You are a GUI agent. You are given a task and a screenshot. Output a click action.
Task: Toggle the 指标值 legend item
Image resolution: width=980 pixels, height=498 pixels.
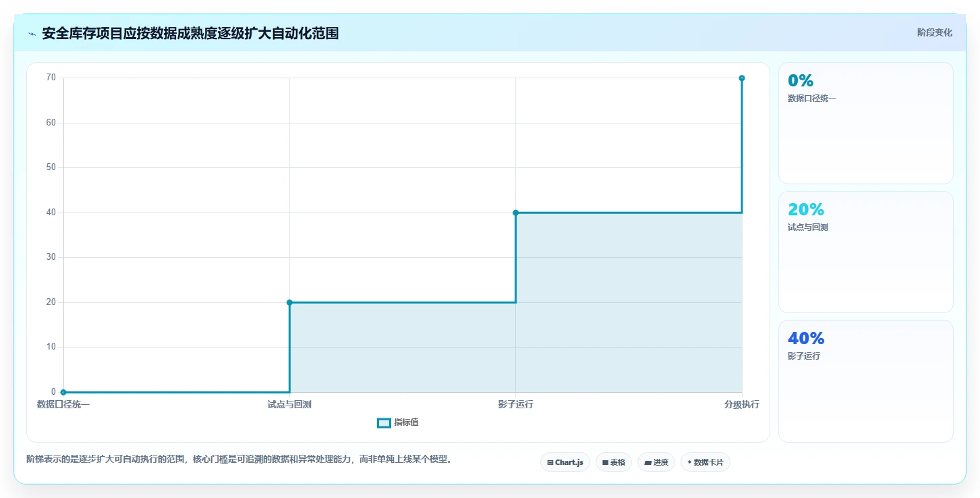coord(398,422)
